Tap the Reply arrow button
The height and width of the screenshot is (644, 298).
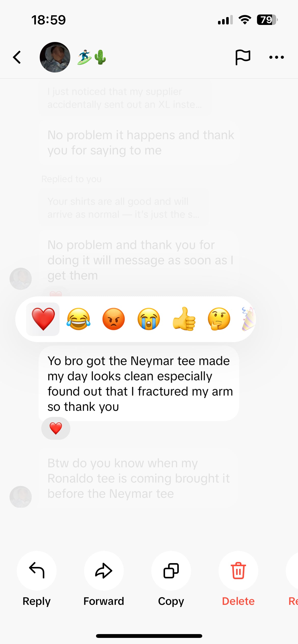pyautogui.click(x=37, y=570)
